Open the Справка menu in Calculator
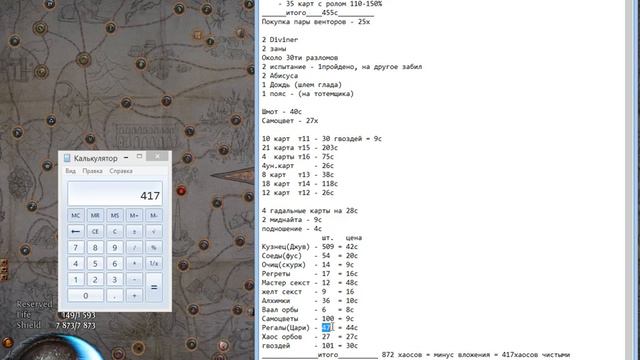Screen dimensions: 640x360 [x=120, y=171]
